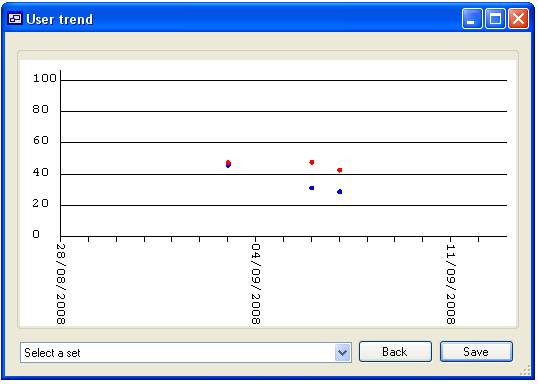
Task: Maximize the User trend window
Action: pos(495,19)
